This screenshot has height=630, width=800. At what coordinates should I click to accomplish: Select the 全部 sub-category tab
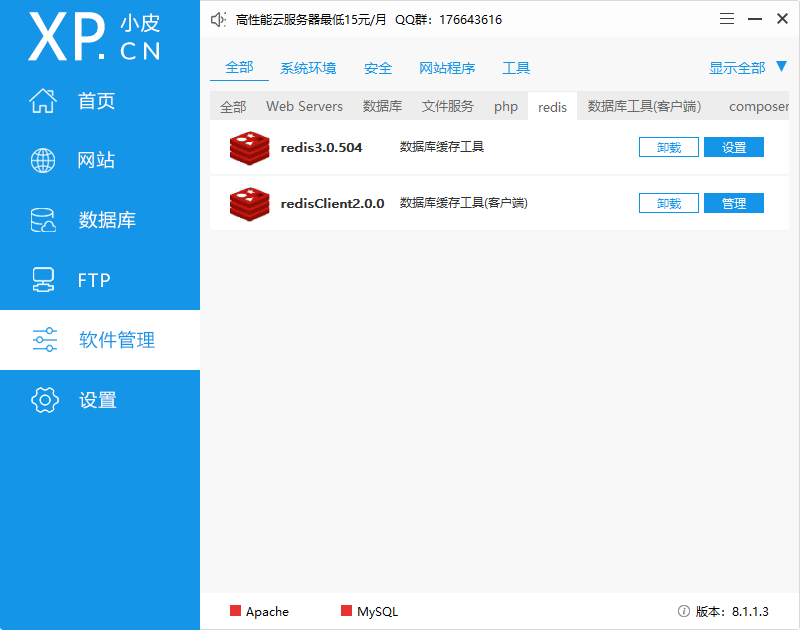[x=233, y=107]
